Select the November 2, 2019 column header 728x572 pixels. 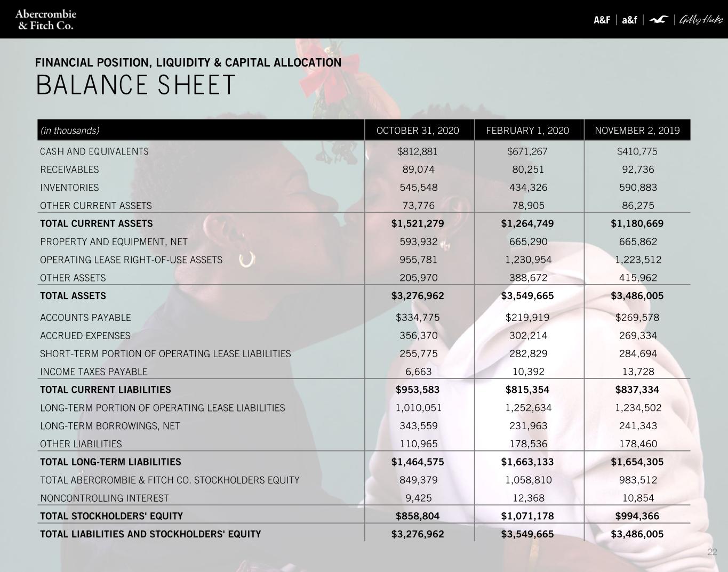pos(637,131)
